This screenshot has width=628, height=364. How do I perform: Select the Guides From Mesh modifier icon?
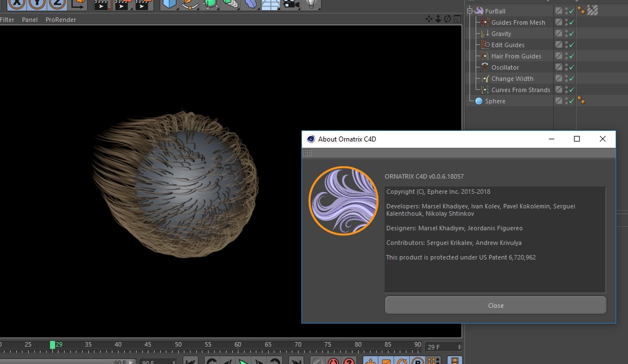pos(485,22)
